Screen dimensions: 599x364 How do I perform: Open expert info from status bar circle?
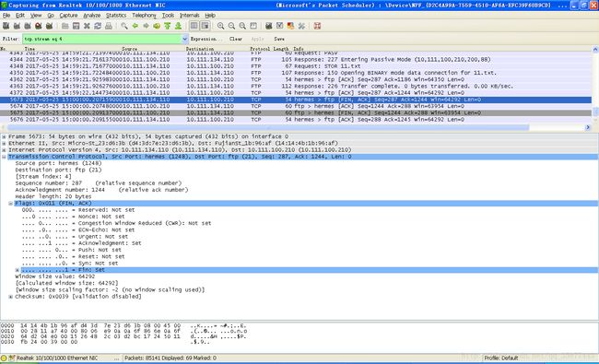pos(4,358)
